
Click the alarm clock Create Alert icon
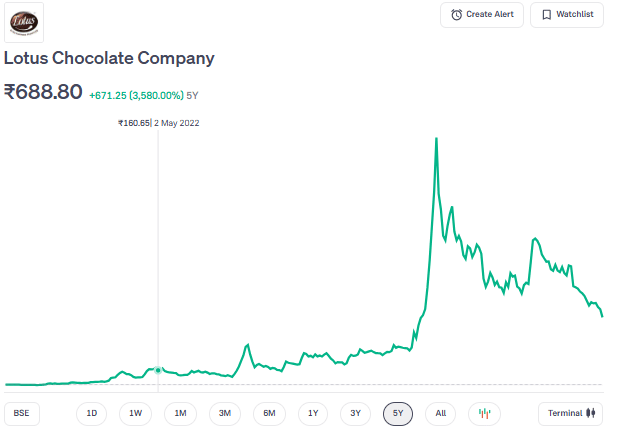coord(457,15)
